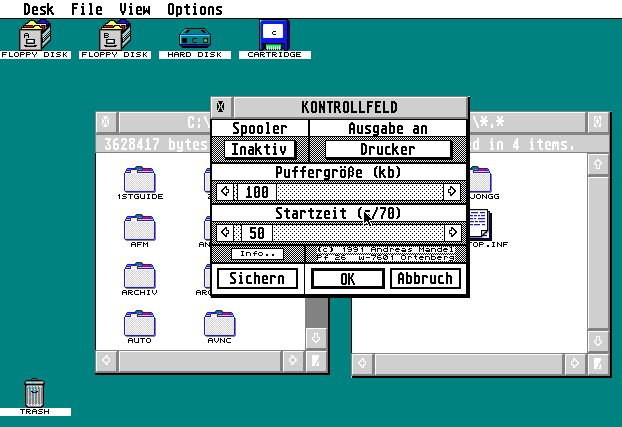This screenshot has height=427, width=622.
Task: Click the Sichern button
Action: point(257,279)
